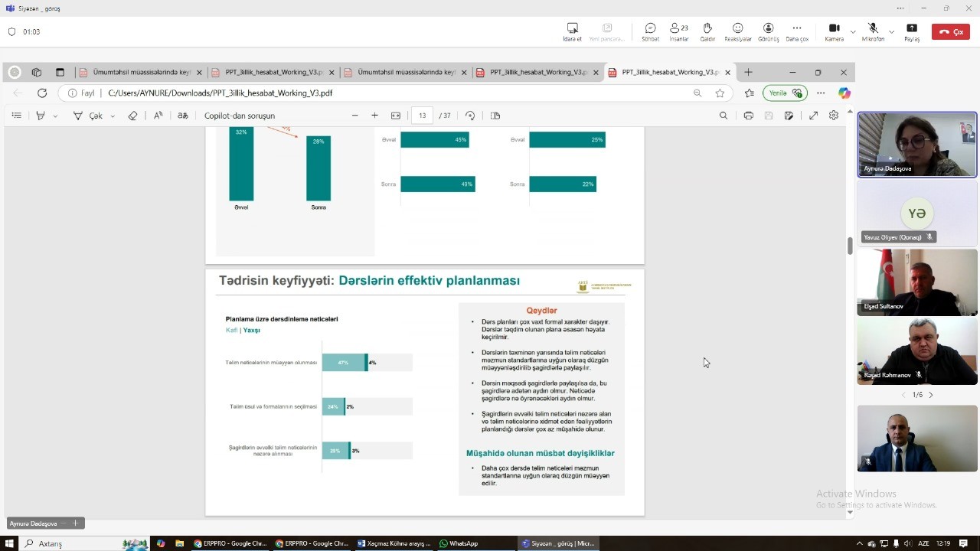Open the PDF table of contents
The width and height of the screenshot is (980, 551).
click(16, 116)
